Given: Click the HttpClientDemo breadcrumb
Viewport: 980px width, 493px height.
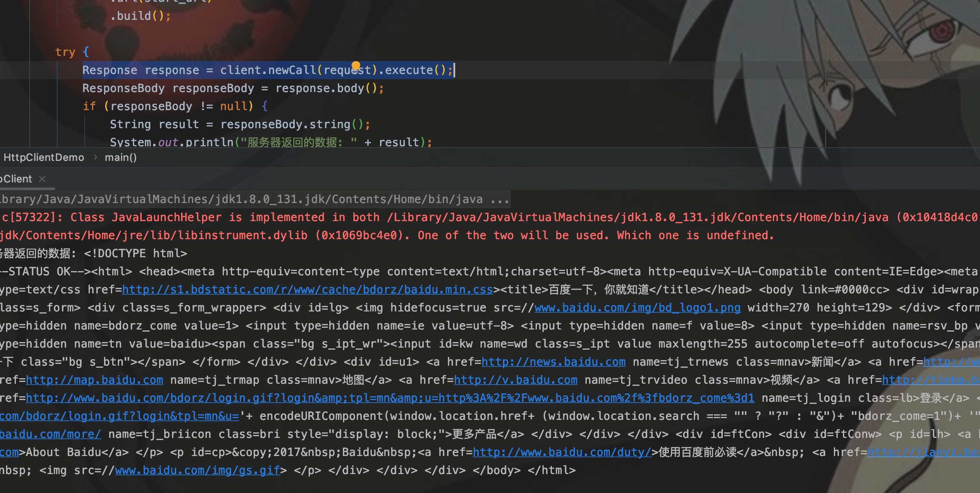Looking at the screenshot, I should click(x=43, y=157).
